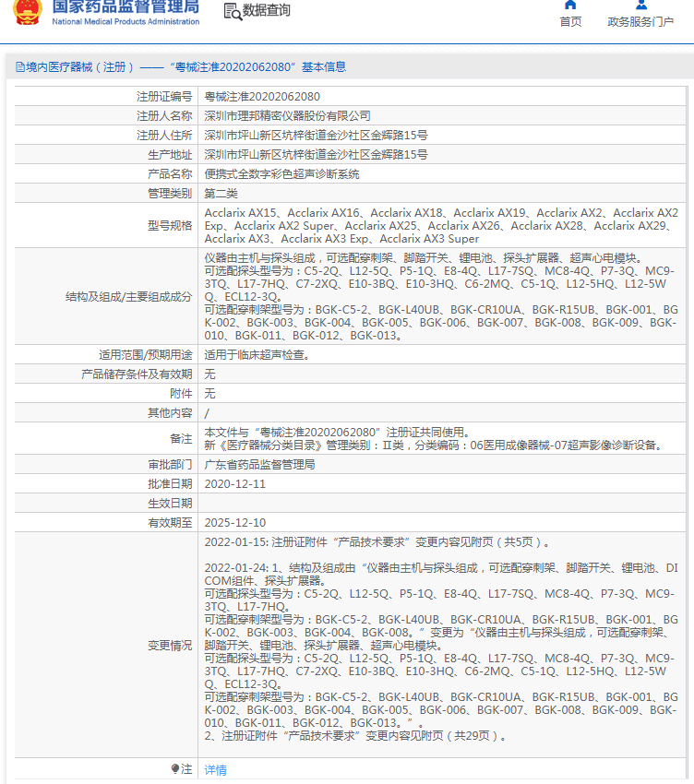Click the 适用范围/预期用途 label
This screenshot has width=694, height=784.
[145, 355]
